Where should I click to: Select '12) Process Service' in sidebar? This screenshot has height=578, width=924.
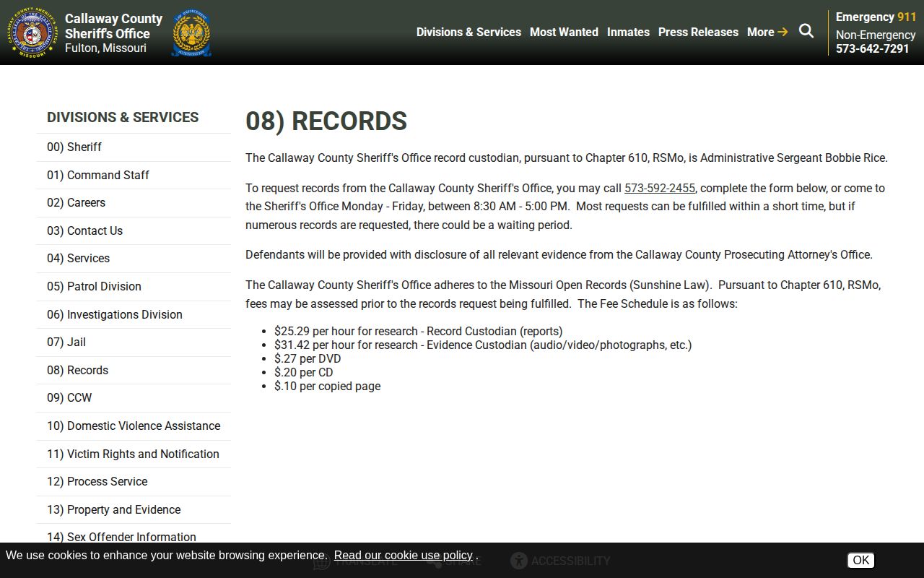click(x=134, y=482)
